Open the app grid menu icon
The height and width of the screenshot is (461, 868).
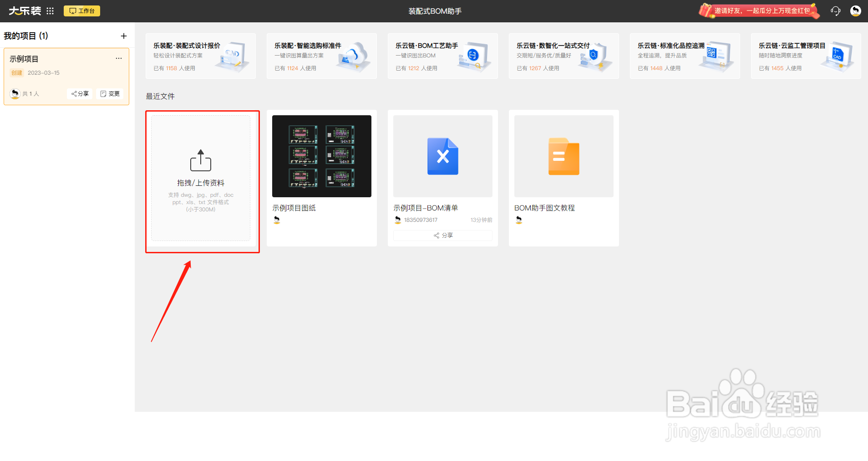pos(50,11)
